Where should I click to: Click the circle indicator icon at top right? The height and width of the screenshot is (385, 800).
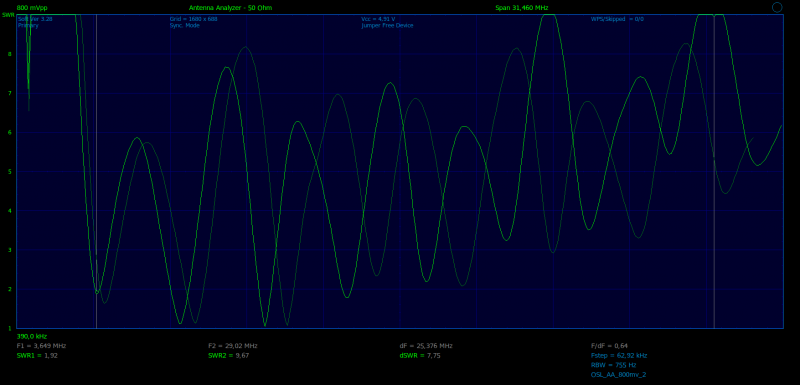777,7
